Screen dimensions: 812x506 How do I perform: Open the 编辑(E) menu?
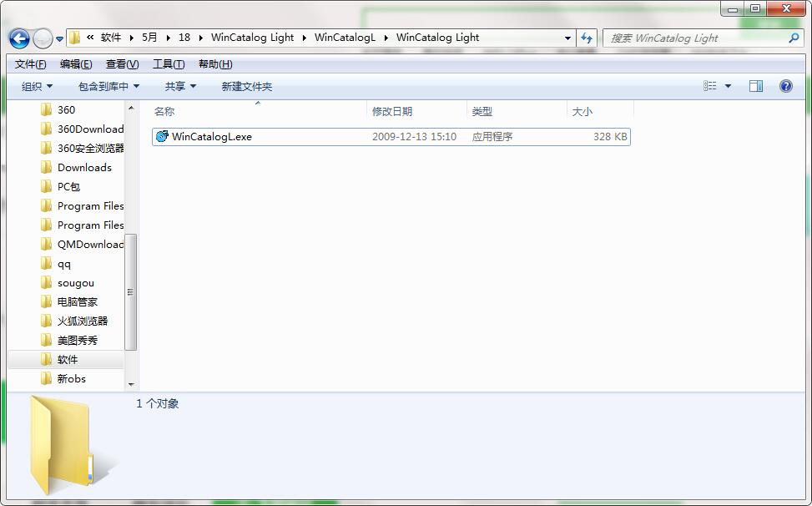pos(76,64)
